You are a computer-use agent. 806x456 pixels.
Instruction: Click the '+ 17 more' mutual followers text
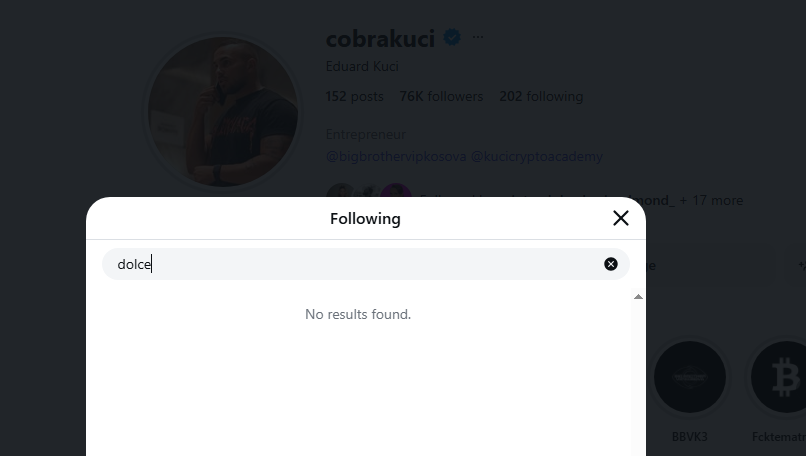[x=711, y=200]
